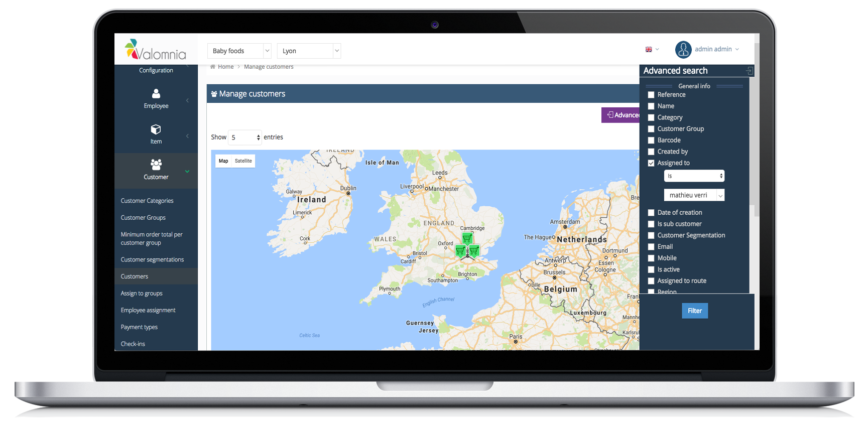Click the admin user avatar icon
Screen dimensions: 868x429
683,50
